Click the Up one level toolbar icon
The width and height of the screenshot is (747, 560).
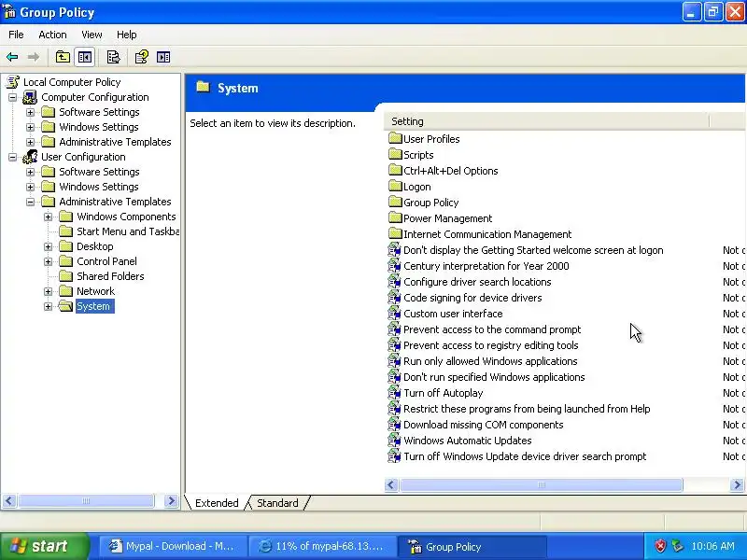coord(63,57)
